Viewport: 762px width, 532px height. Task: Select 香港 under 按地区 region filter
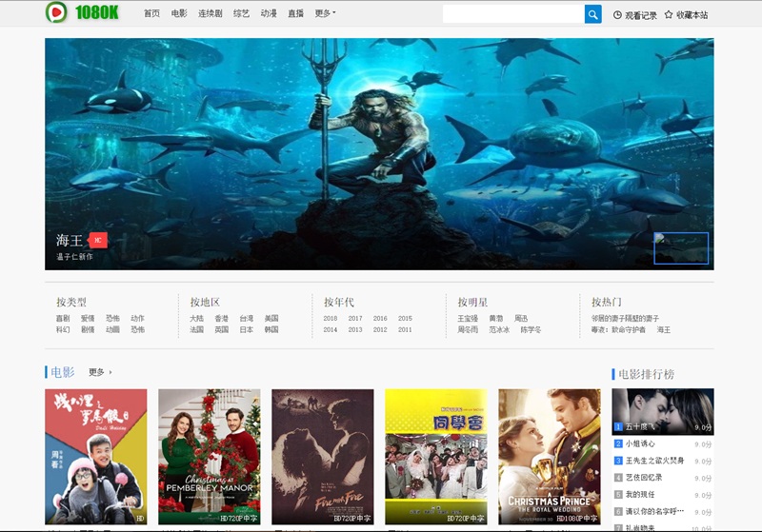pos(221,319)
